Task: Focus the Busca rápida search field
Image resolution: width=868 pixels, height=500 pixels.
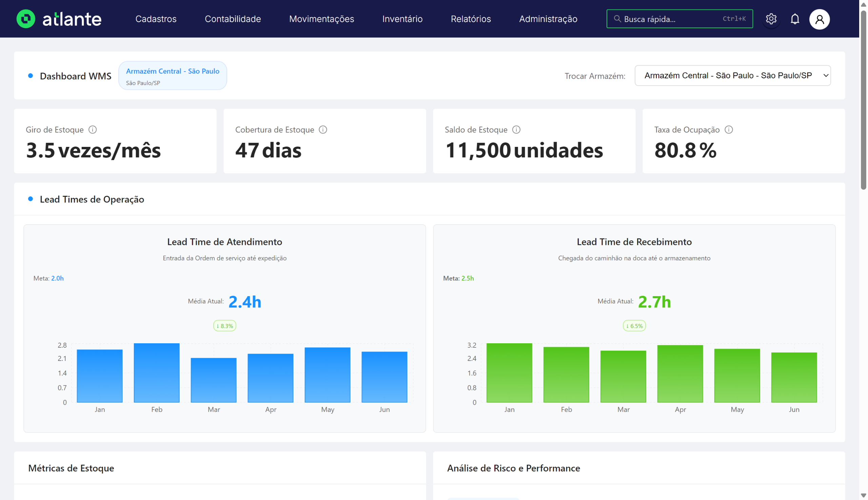Action: tap(673, 19)
